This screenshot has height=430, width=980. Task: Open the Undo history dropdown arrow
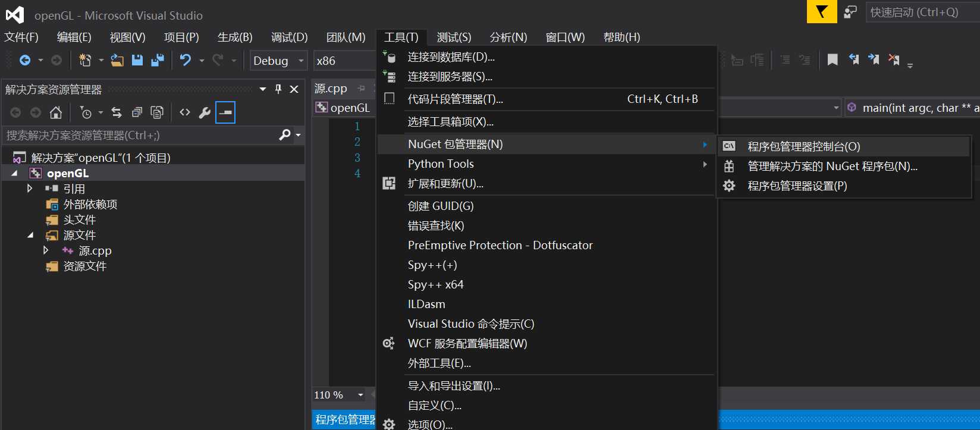tap(202, 60)
